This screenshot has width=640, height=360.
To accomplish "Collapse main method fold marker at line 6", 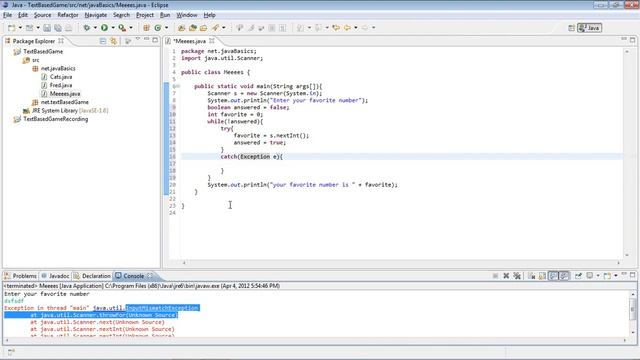I will coord(178,86).
